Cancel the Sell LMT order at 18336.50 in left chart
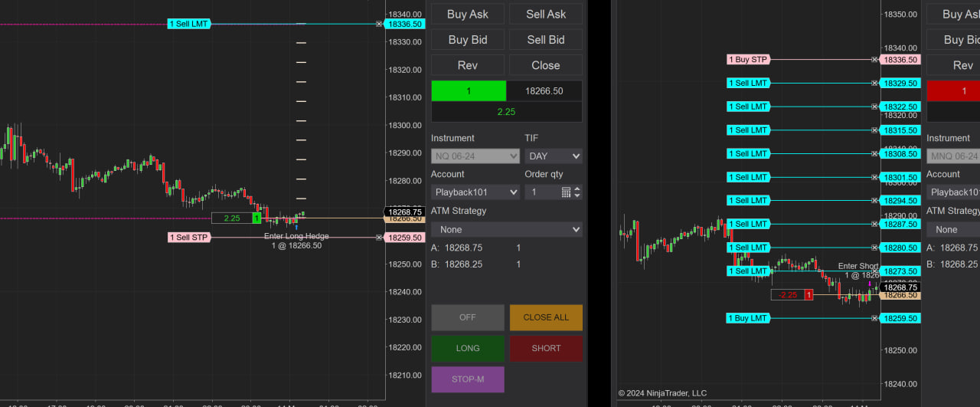Screen dimensions: 980x407 [x=379, y=24]
